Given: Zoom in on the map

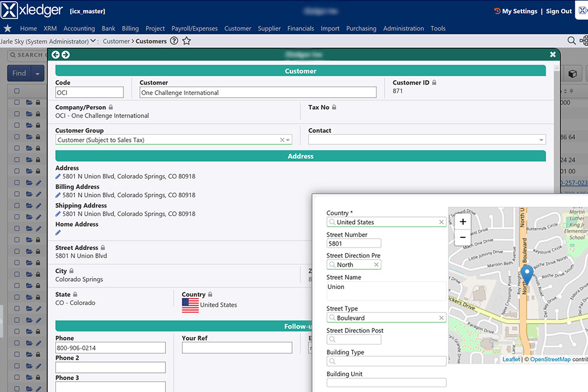Looking at the screenshot, I should (463, 222).
